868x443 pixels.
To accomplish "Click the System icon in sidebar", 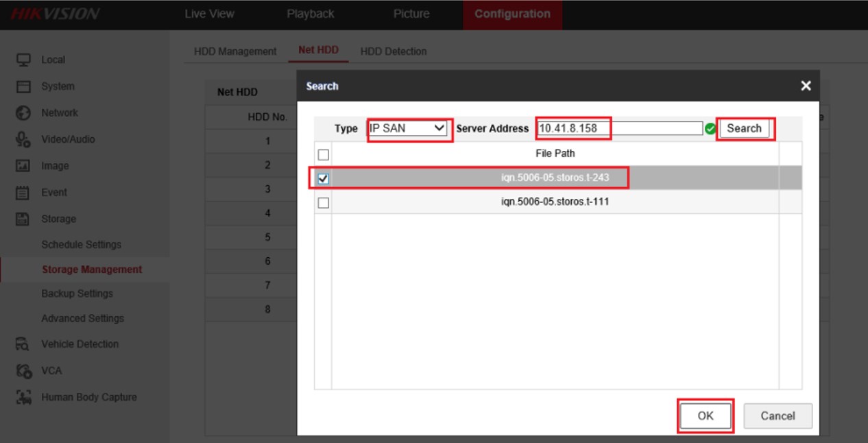I will tap(23, 86).
